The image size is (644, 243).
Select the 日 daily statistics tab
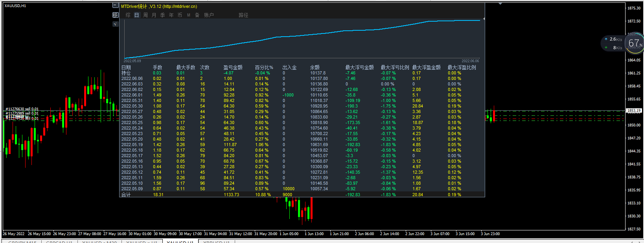[x=137, y=15]
